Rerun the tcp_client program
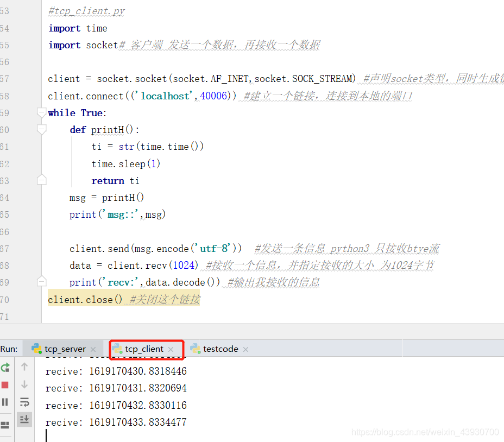Viewport: 504px width, 442px height. point(5,368)
